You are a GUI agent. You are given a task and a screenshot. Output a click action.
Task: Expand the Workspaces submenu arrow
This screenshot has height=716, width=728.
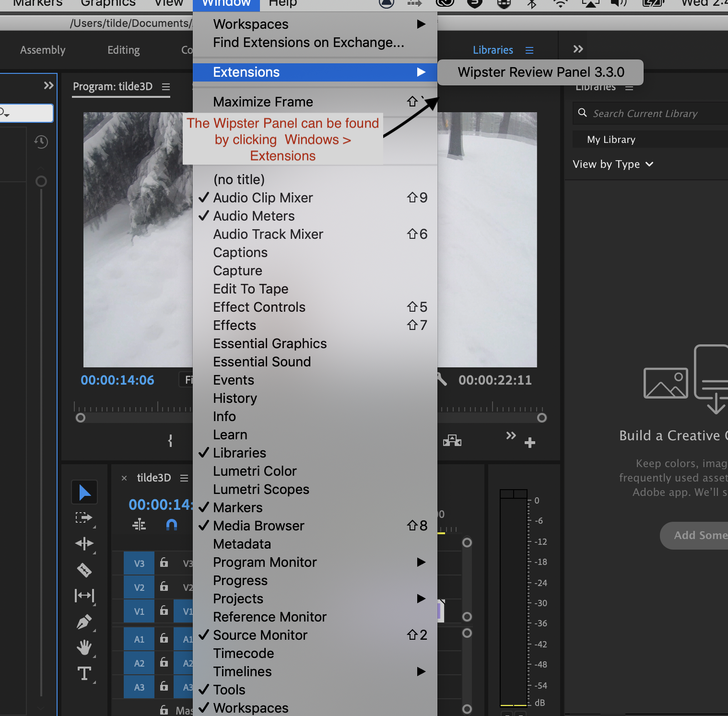point(421,24)
